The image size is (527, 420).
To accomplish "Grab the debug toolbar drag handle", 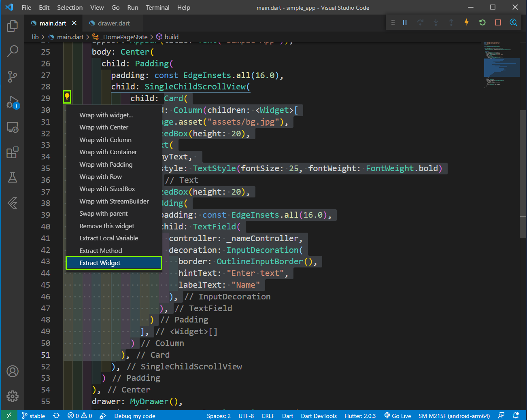I will click(x=393, y=23).
